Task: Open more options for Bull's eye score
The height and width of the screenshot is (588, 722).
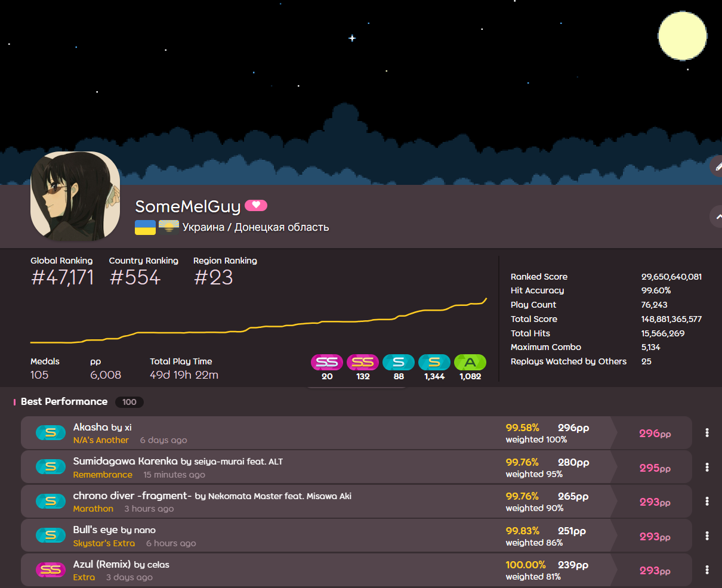Action: point(707,536)
